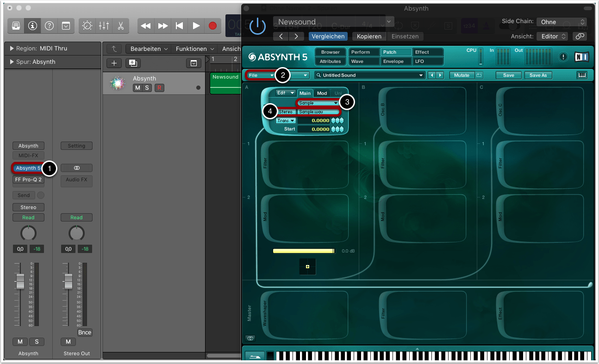Add a new track with plus icon
Screen dimensions: 599x364
coord(114,63)
